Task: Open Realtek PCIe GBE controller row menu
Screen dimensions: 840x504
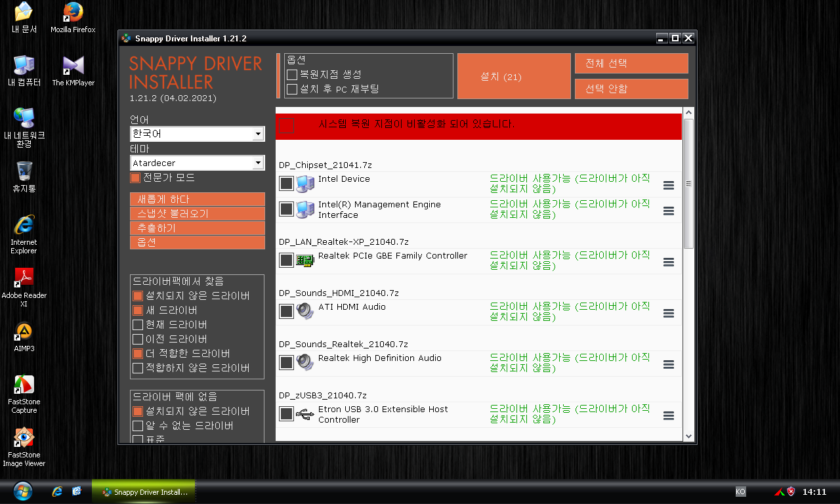Action: coord(669,262)
